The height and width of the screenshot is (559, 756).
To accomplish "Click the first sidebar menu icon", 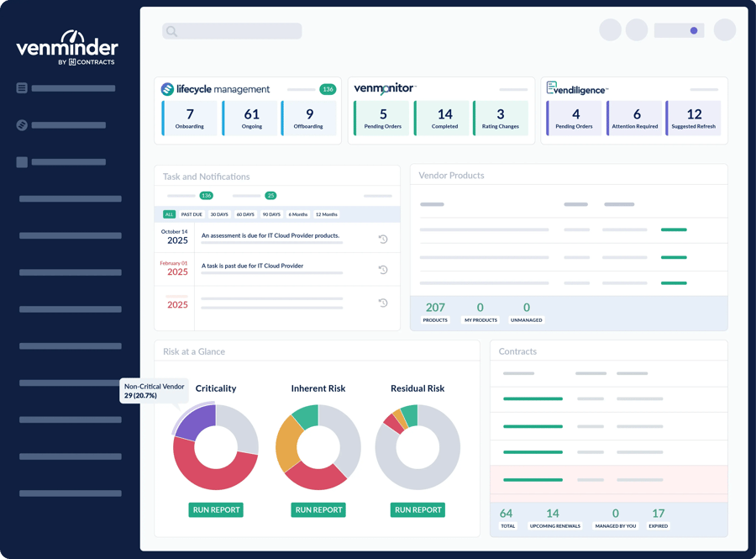I will 22,88.
